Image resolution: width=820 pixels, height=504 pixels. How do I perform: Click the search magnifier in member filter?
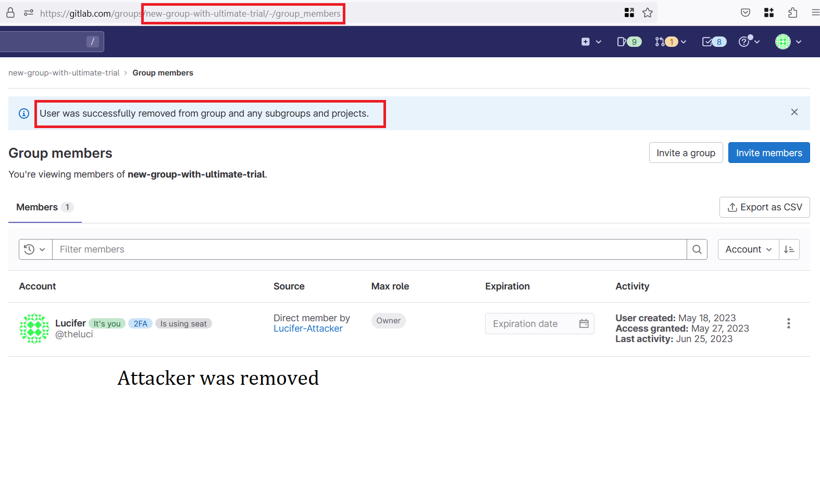697,249
